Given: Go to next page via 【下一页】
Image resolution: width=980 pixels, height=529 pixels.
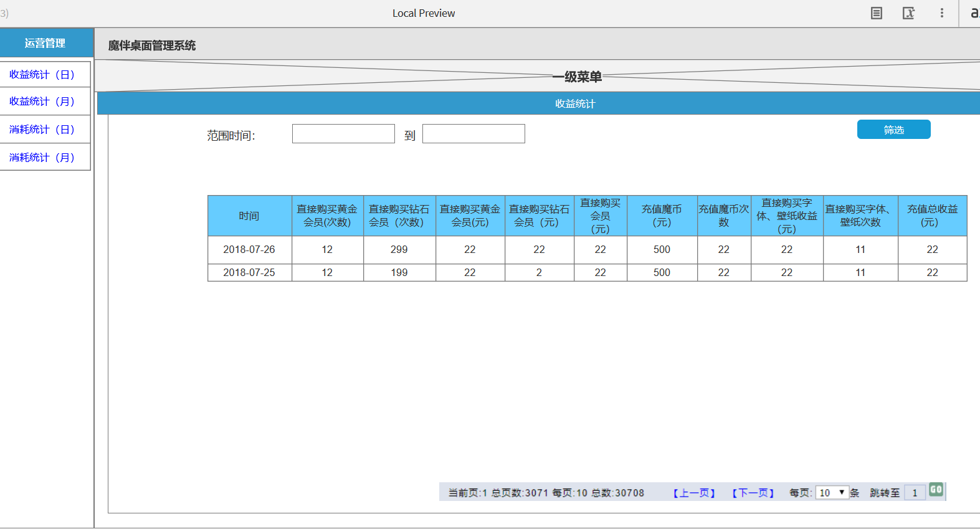Looking at the screenshot, I should coord(753,493).
